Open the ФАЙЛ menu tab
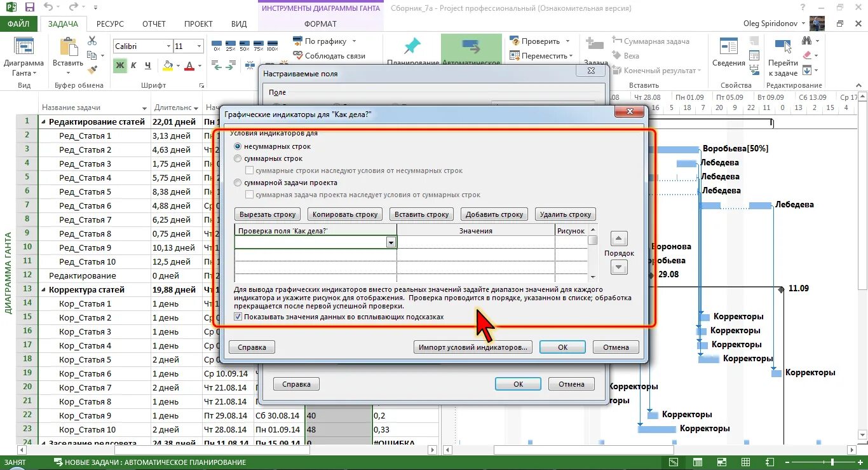This screenshot has width=868, height=470. point(19,24)
